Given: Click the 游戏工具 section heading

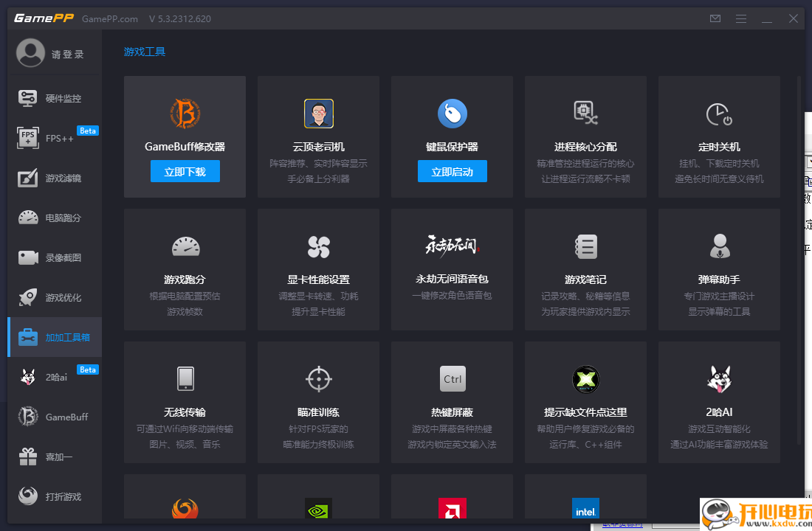Looking at the screenshot, I should pyautogui.click(x=145, y=52).
